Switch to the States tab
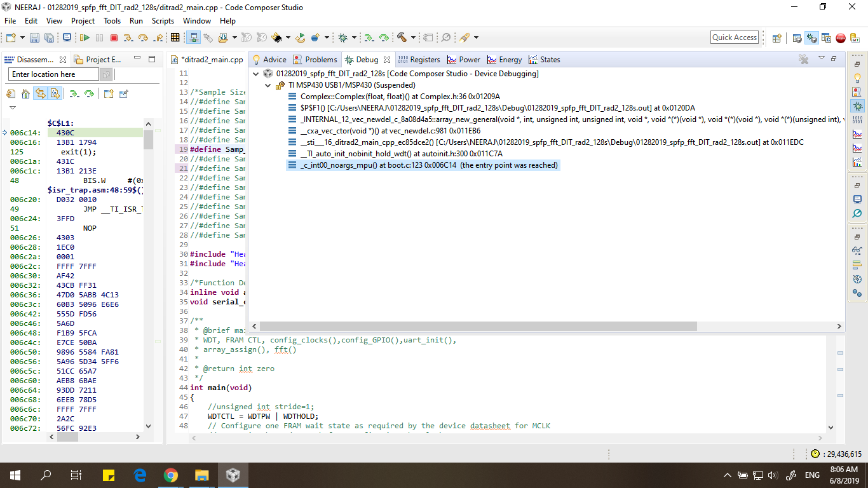Screen dimensions: 868x488 [545, 60]
